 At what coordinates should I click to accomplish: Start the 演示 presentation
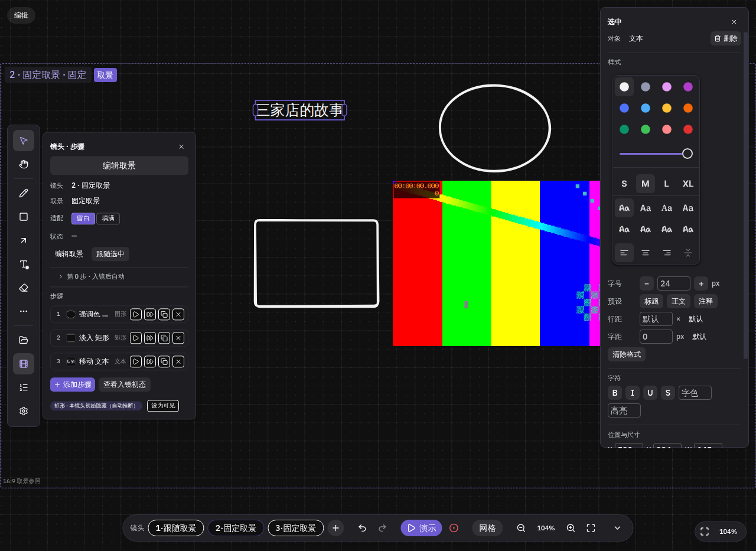(421, 528)
